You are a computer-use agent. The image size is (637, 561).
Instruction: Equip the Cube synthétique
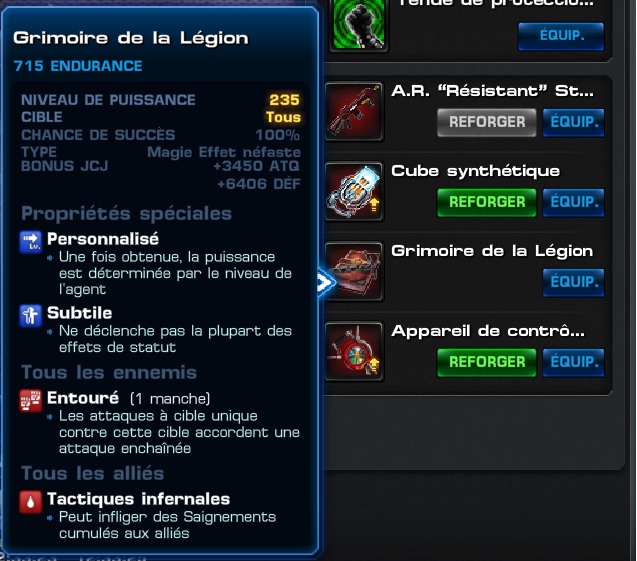(x=573, y=202)
